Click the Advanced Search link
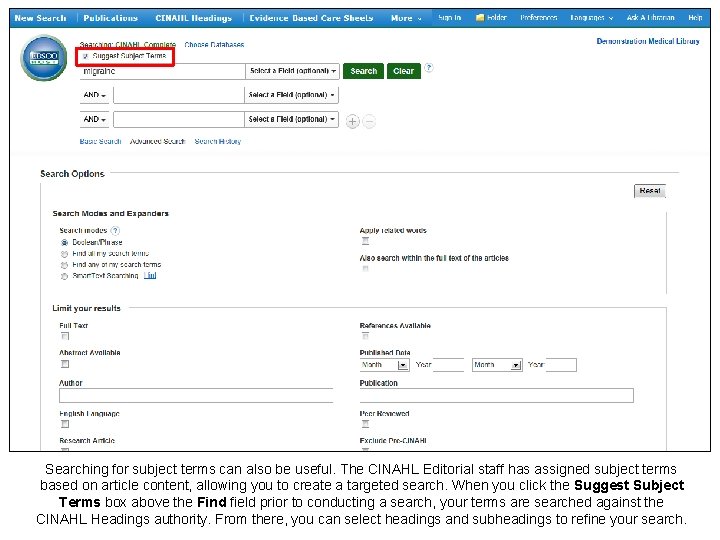Screen dimensions: 720x540 158,141
